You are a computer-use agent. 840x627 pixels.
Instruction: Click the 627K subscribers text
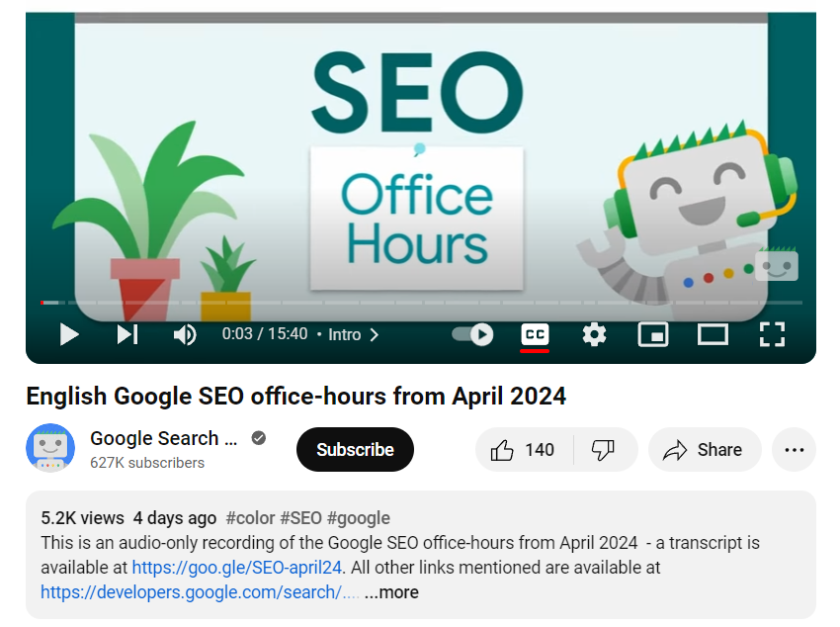point(147,463)
